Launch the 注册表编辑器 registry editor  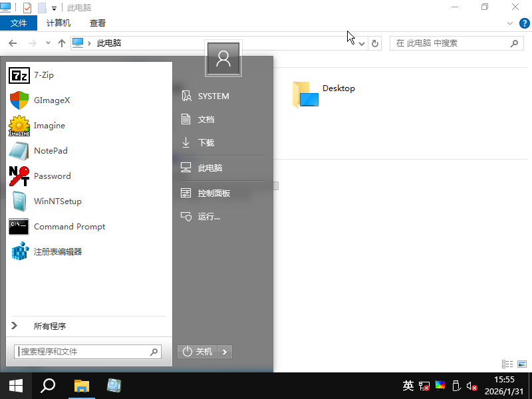[x=57, y=252]
